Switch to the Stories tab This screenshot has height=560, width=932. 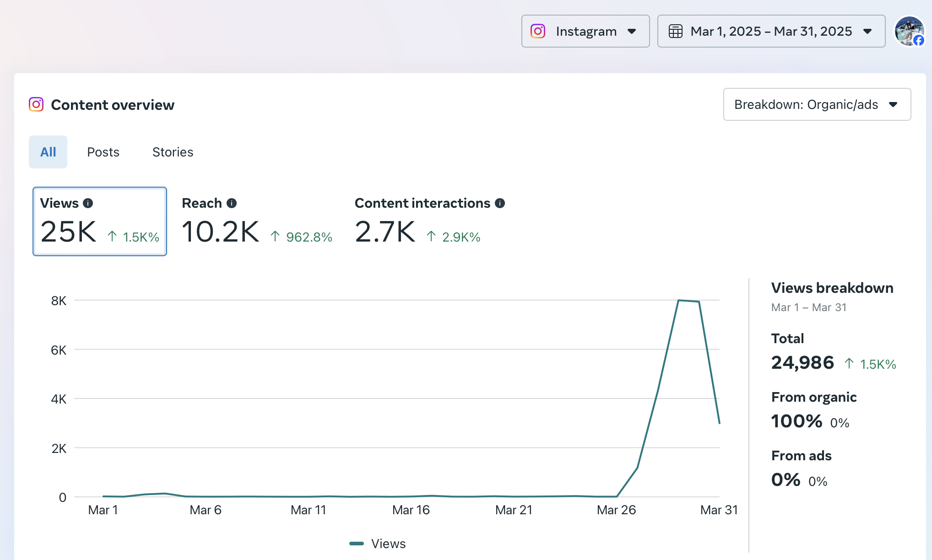173,152
